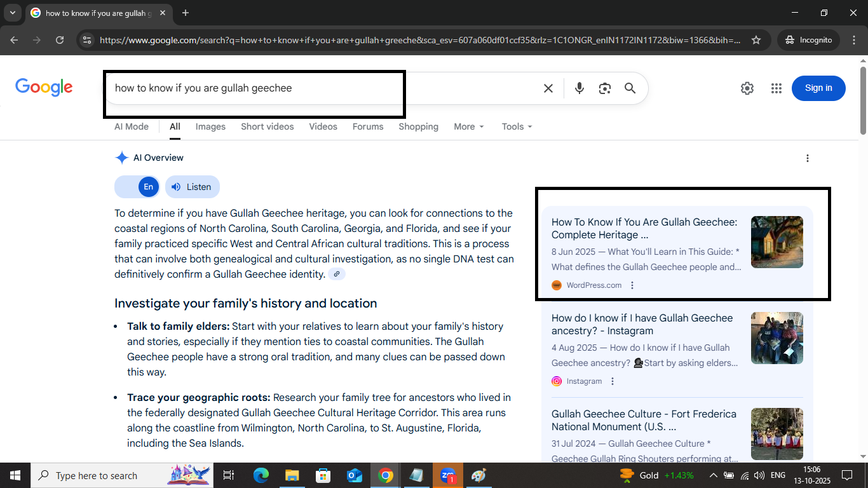The height and width of the screenshot is (488, 868).
Task: Open the Tools dropdown
Action: click(x=516, y=126)
